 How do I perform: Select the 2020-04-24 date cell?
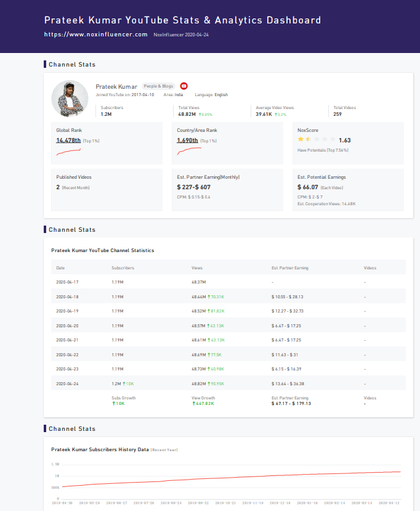pos(67,384)
